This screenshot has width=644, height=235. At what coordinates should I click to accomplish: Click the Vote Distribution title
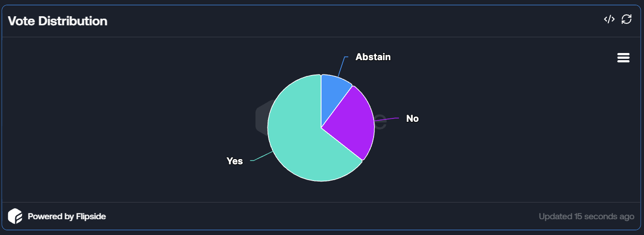[57, 21]
